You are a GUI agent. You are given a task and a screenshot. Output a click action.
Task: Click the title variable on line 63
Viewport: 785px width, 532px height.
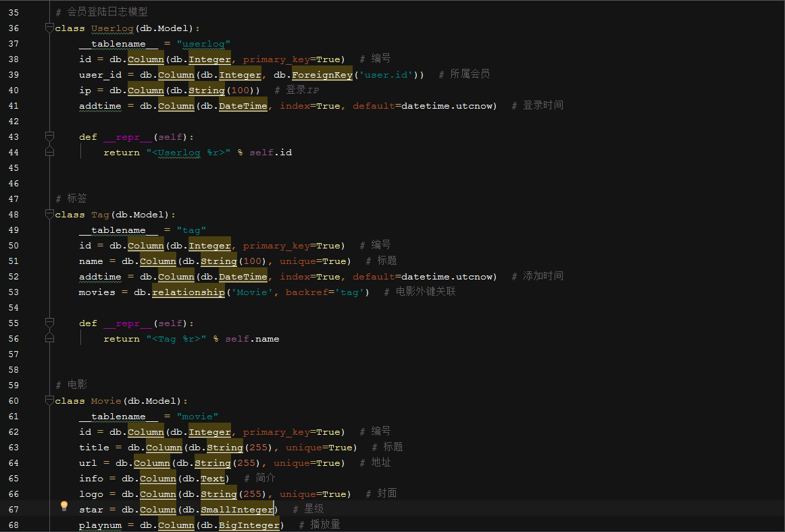94,448
